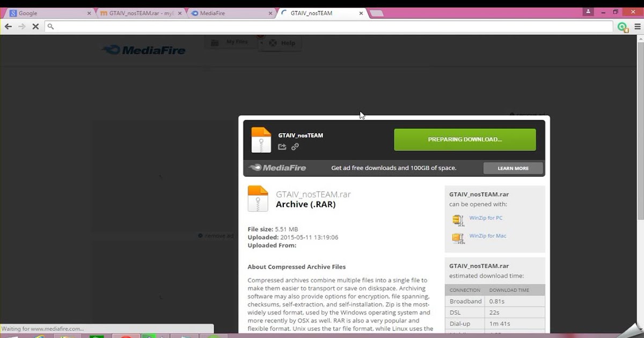Close the GTAIV_nosTEAM.rar tab
644x338 pixels.
(x=180, y=13)
